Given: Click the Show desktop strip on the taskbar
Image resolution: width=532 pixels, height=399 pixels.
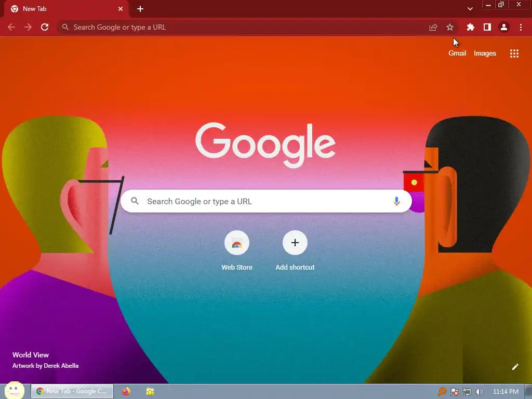Looking at the screenshot, I should pyautogui.click(x=528, y=392).
